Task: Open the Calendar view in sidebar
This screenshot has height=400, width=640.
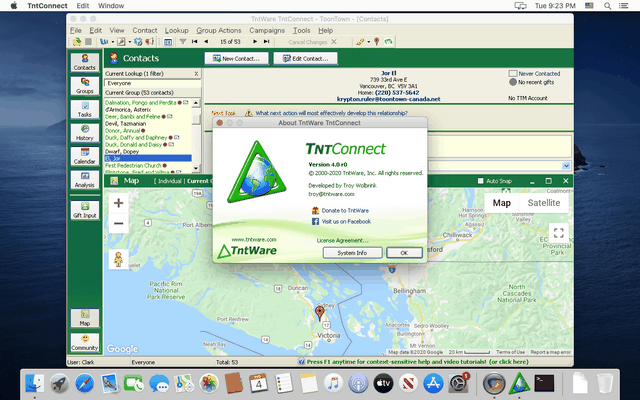Action: pos(84,156)
